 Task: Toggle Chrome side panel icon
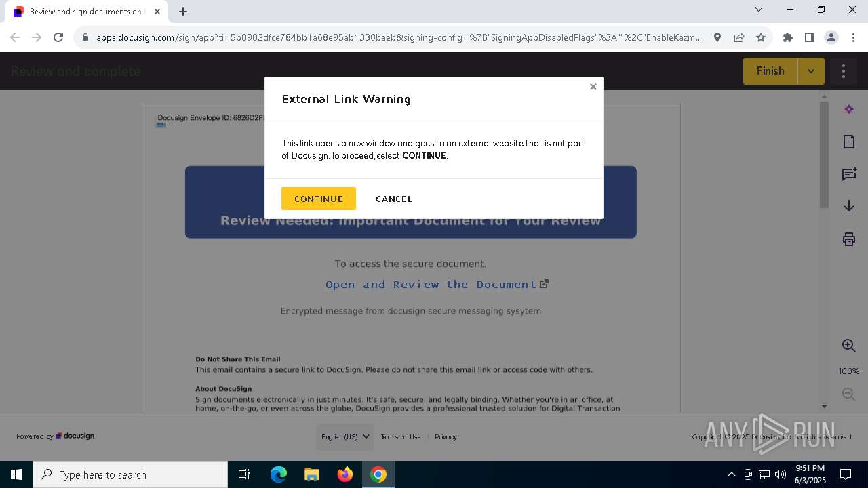tap(810, 37)
